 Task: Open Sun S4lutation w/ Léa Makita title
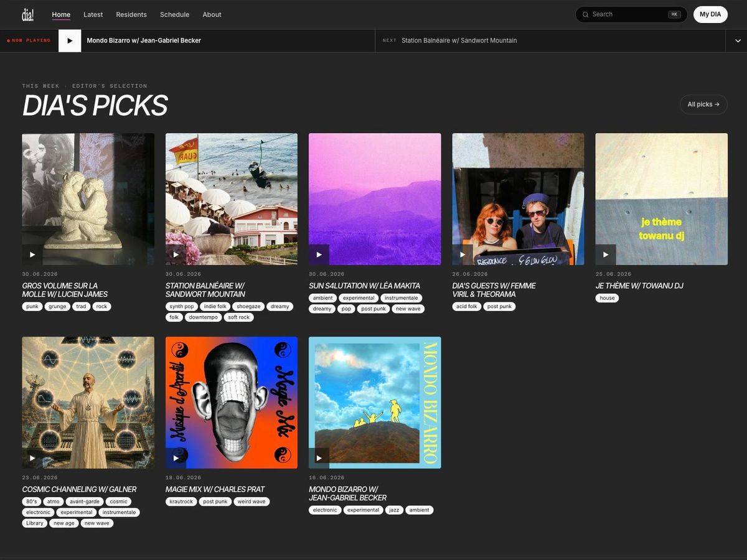[364, 286]
